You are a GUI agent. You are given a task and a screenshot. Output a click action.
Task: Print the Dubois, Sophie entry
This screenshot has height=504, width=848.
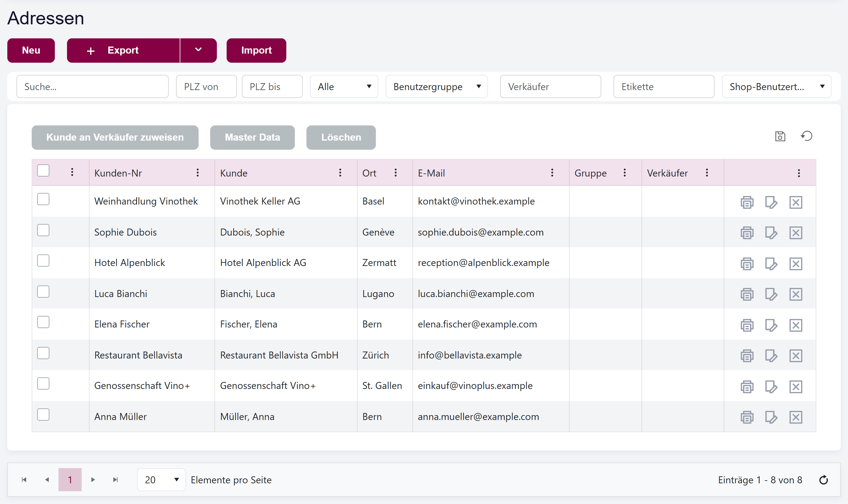[x=747, y=233]
